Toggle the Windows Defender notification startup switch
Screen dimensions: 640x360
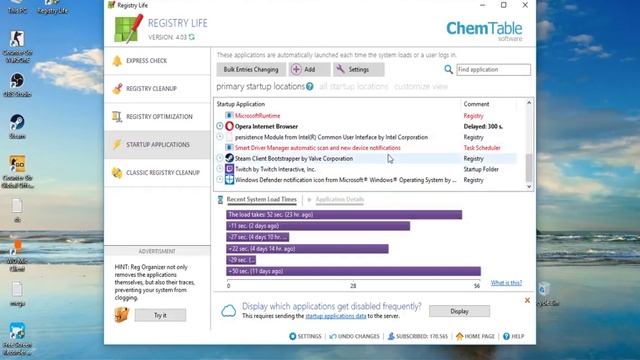click(x=220, y=180)
